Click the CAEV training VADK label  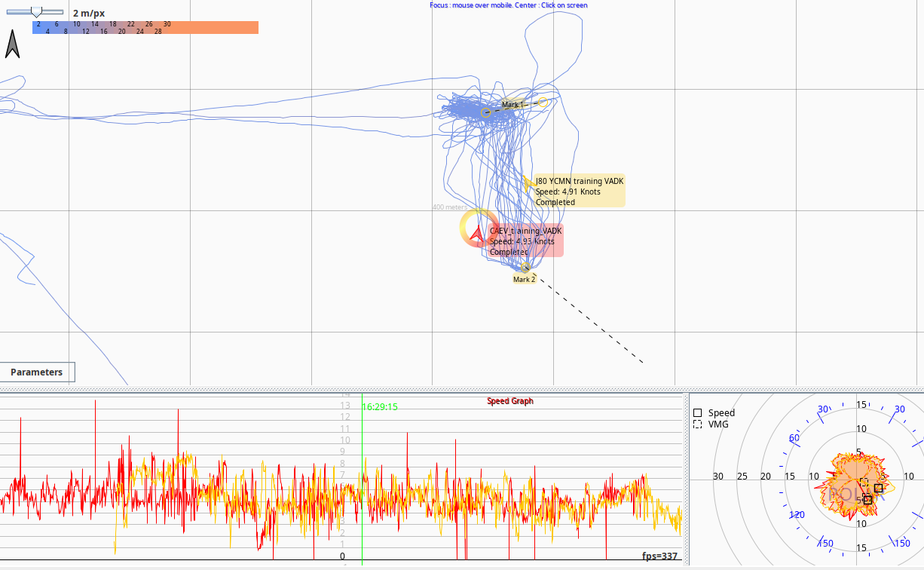point(526,231)
